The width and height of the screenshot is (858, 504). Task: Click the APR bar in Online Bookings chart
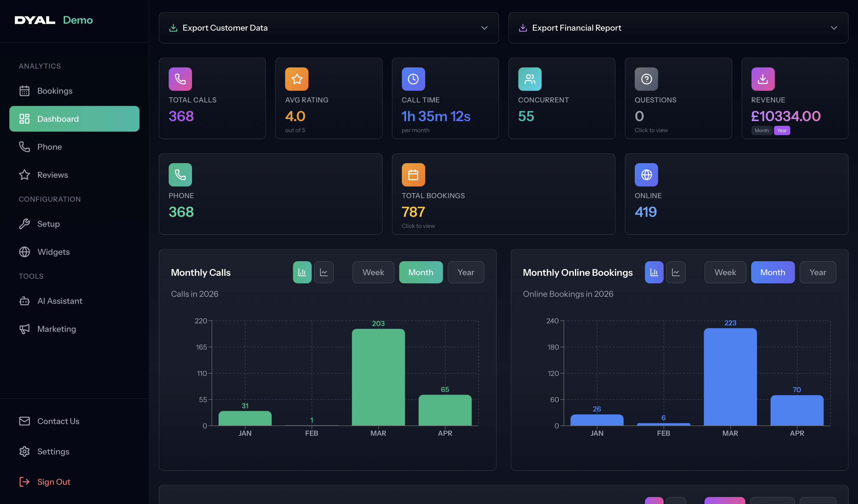[797, 410]
